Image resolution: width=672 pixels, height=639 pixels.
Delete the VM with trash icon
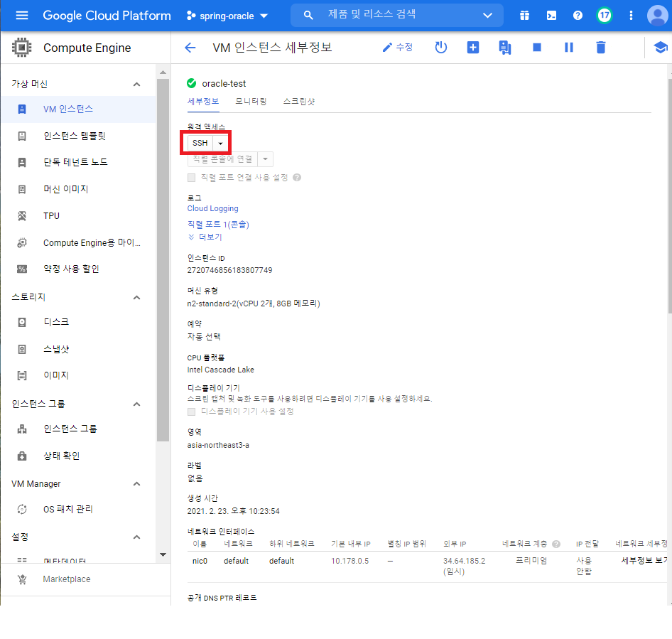(x=601, y=47)
